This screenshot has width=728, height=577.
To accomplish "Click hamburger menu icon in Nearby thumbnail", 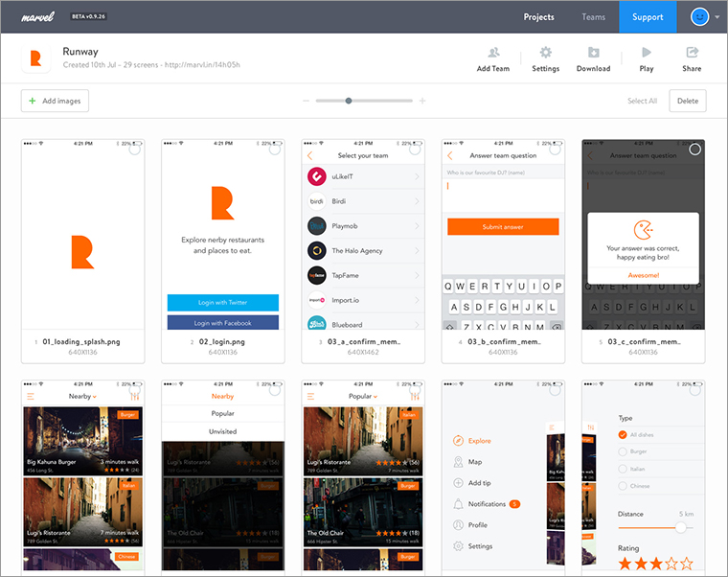I will pos(31,396).
